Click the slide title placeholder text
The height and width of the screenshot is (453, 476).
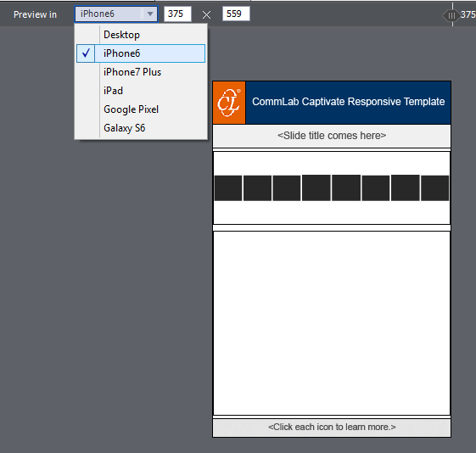(x=332, y=136)
